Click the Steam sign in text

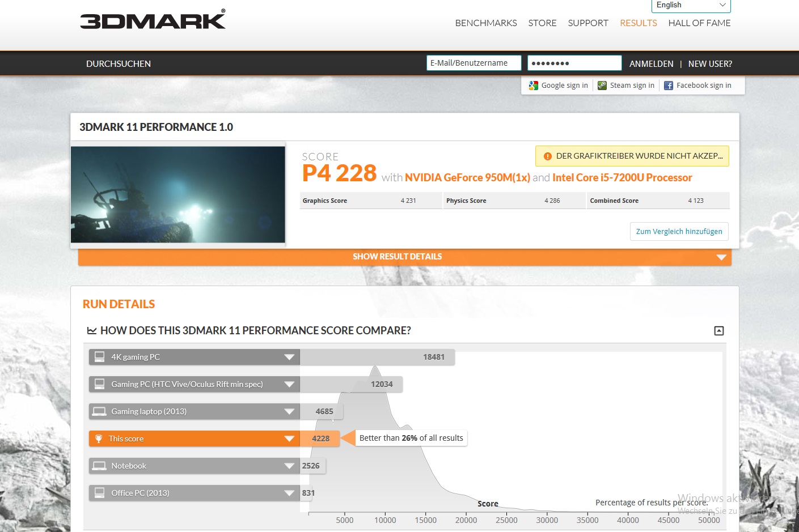click(632, 86)
